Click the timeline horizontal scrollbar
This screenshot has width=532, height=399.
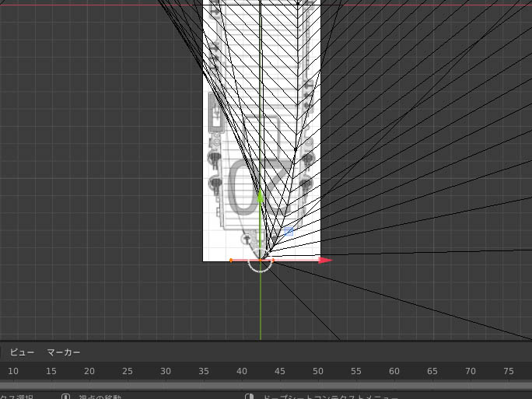[266, 386]
